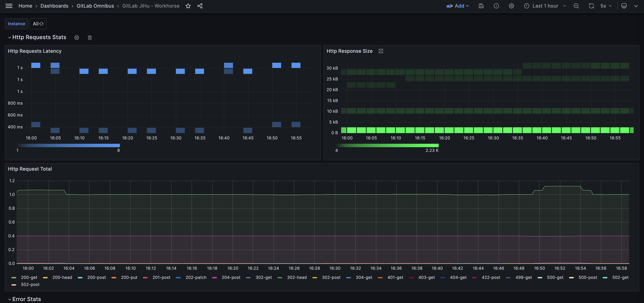This screenshot has height=303, width=644.
Task: Toggle 502-post legend series
Action: [x=30, y=285]
